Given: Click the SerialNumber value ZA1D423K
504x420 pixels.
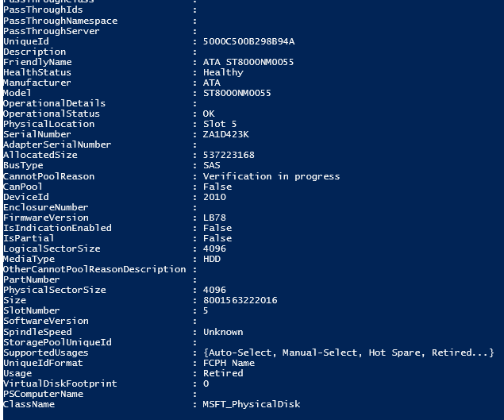Looking at the screenshot, I should coord(225,134).
